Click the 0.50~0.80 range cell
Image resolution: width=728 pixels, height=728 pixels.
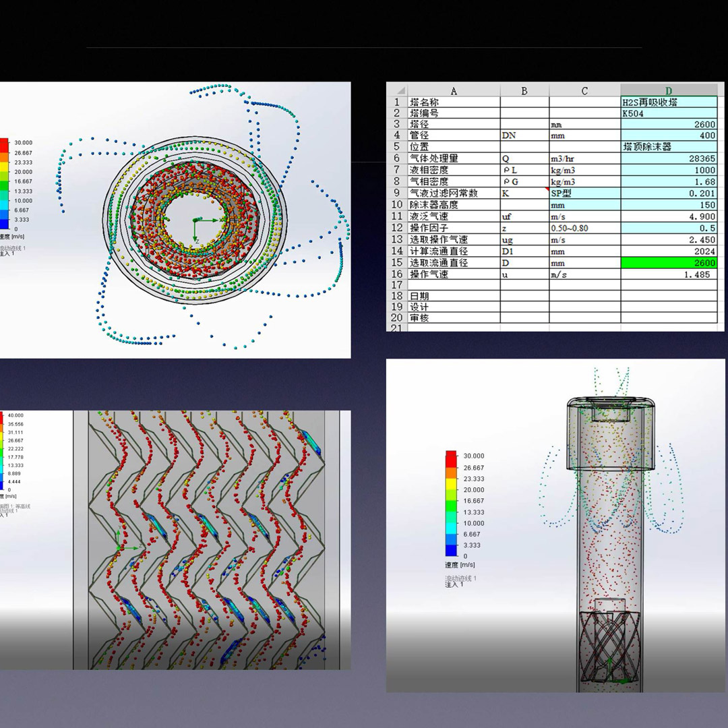584,228
